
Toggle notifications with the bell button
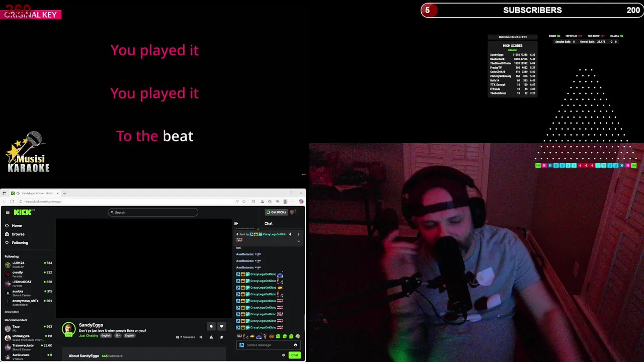211,326
